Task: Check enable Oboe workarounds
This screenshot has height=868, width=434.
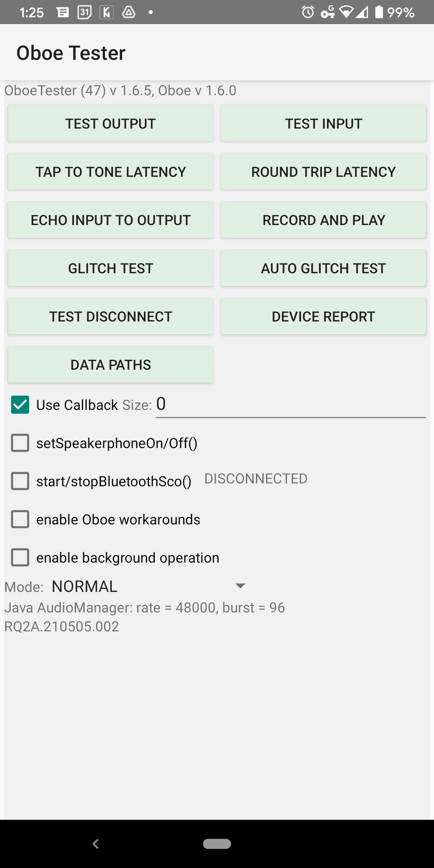Action: coord(20,519)
